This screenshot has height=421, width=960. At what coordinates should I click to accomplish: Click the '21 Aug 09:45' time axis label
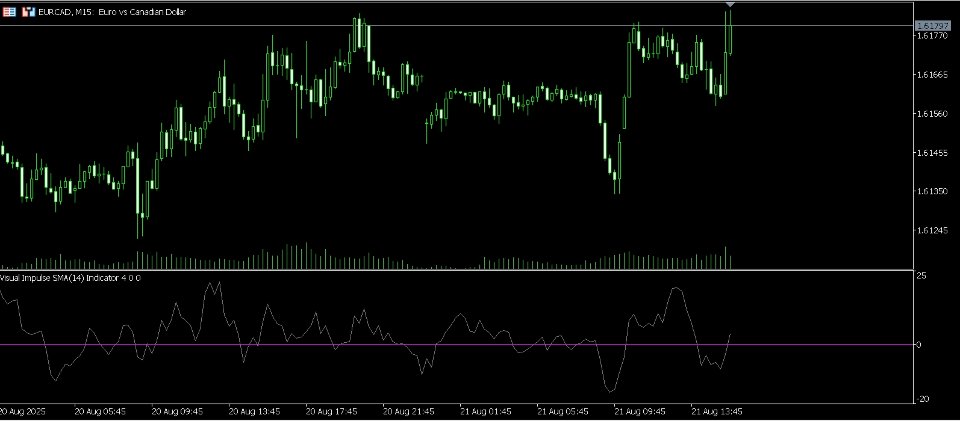coord(640,411)
